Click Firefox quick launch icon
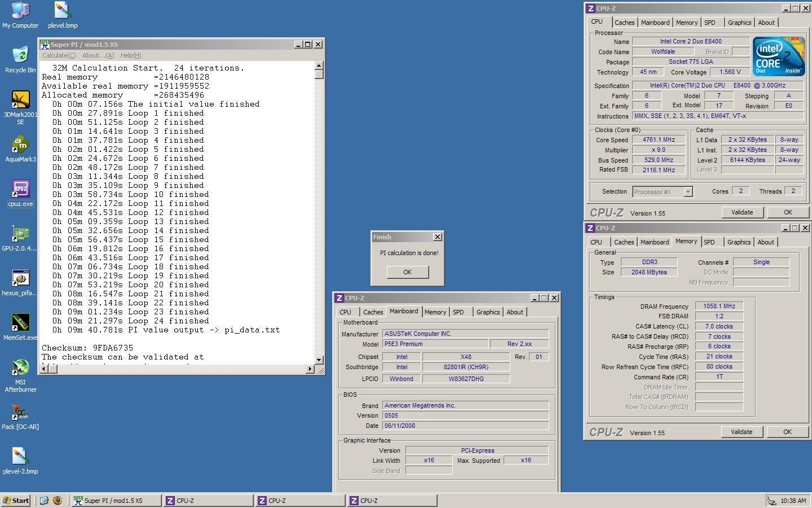The height and width of the screenshot is (508, 812). click(57, 500)
